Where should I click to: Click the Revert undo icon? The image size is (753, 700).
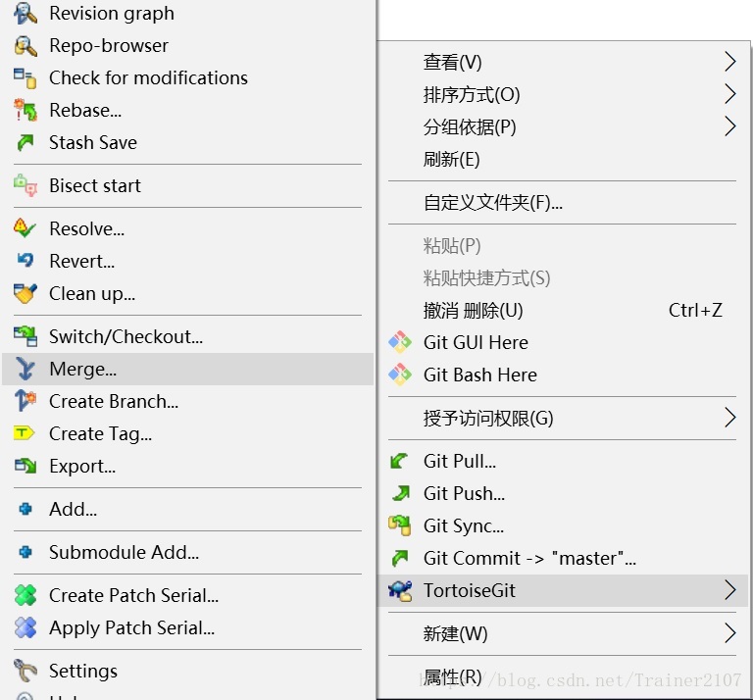(25, 261)
